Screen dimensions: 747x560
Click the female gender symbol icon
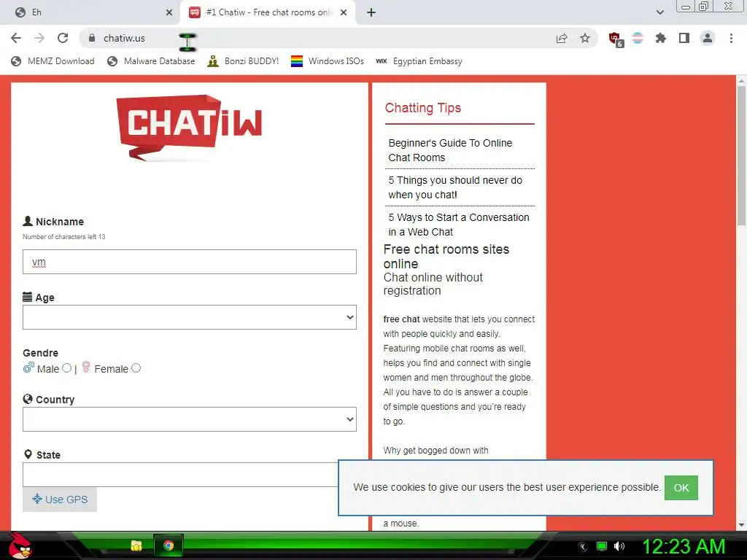point(86,367)
